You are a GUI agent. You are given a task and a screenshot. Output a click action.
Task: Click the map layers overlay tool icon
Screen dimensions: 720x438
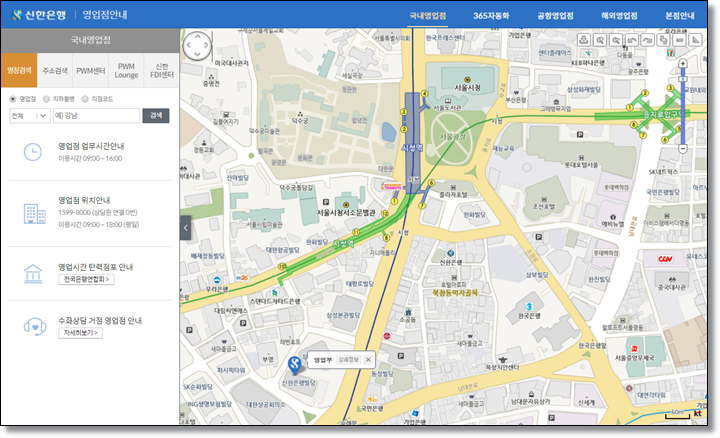pyautogui.click(x=664, y=40)
